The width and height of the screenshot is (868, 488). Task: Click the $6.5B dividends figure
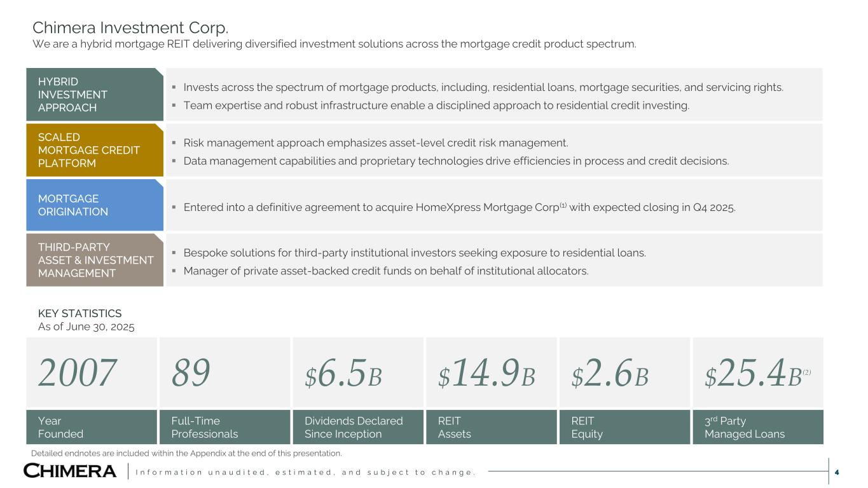[343, 374]
